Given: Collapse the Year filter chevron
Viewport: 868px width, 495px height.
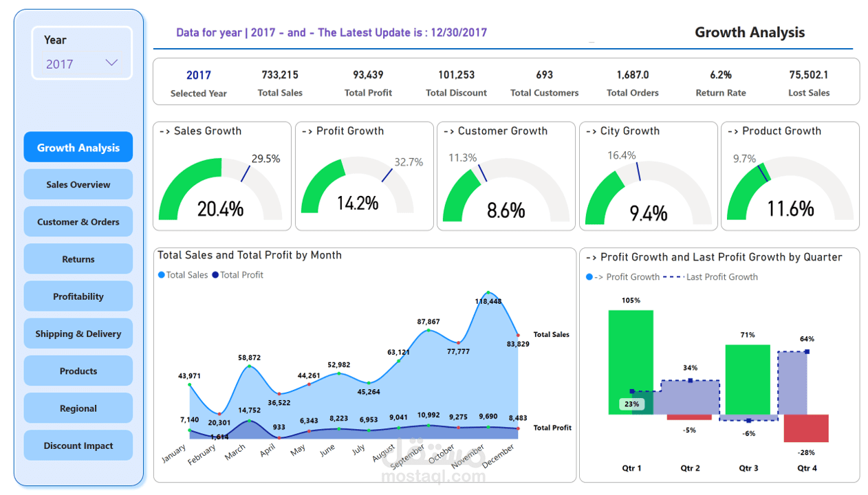Looking at the screenshot, I should point(111,62).
